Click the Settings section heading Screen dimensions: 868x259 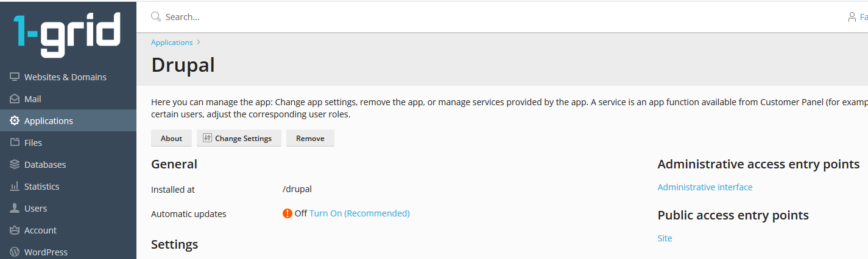click(175, 244)
